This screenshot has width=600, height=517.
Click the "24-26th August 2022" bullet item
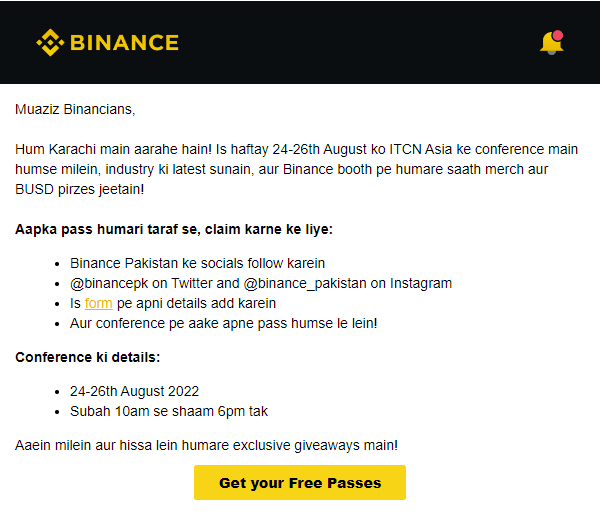point(134,391)
